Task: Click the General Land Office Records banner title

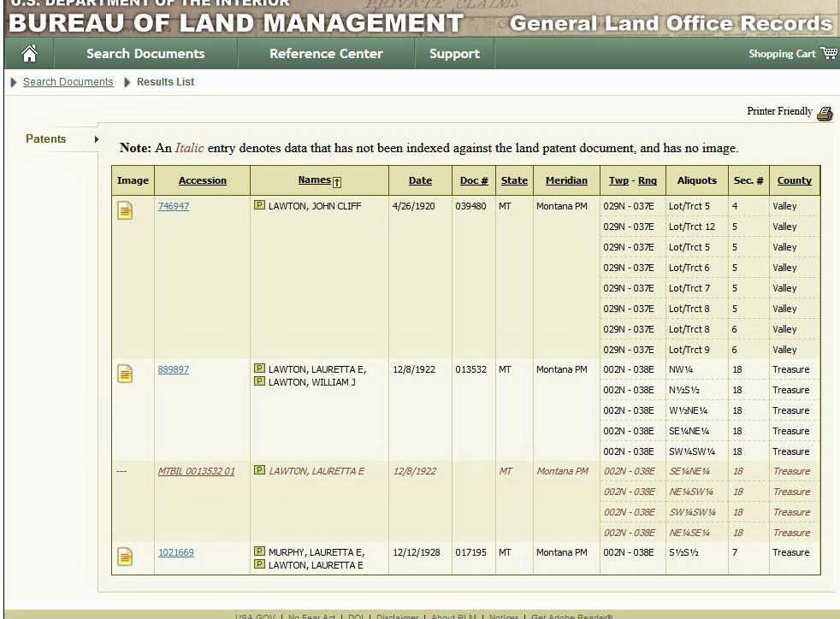Action: click(671, 24)
